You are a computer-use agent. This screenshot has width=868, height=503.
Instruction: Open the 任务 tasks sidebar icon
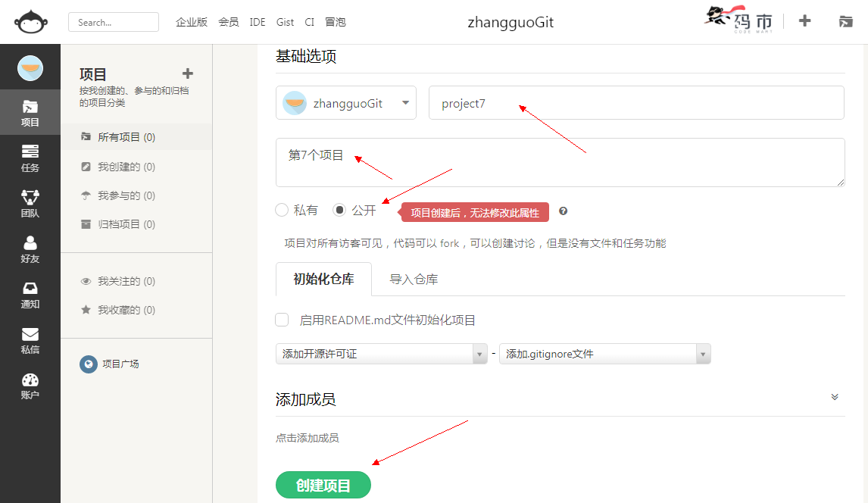coord(30,158)
